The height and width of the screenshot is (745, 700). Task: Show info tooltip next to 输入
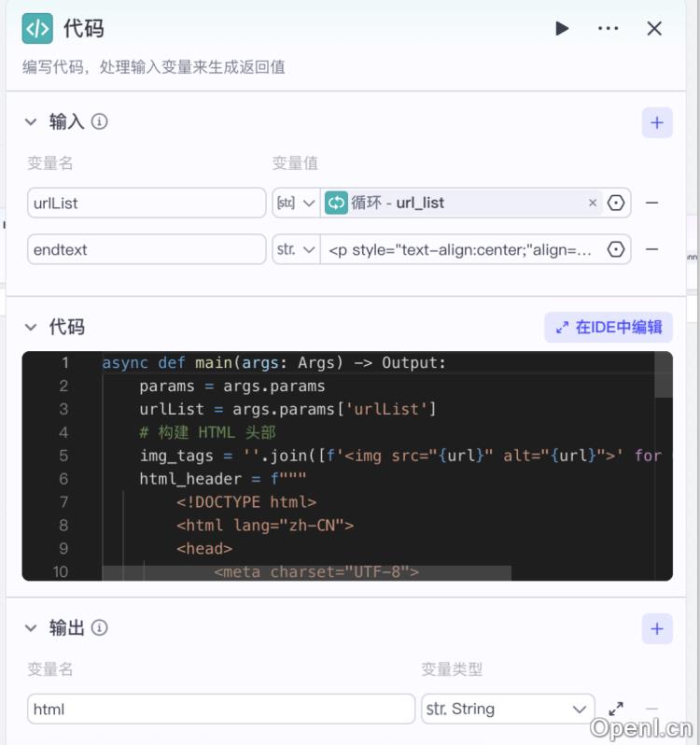(x=99, y=121)
